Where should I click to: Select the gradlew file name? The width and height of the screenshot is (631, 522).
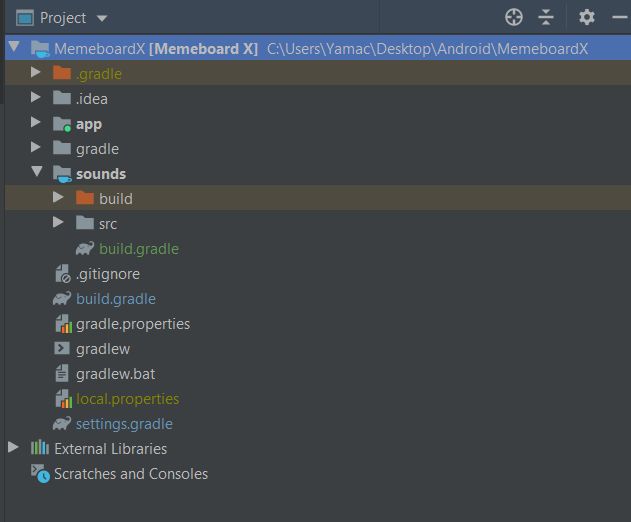103,349
